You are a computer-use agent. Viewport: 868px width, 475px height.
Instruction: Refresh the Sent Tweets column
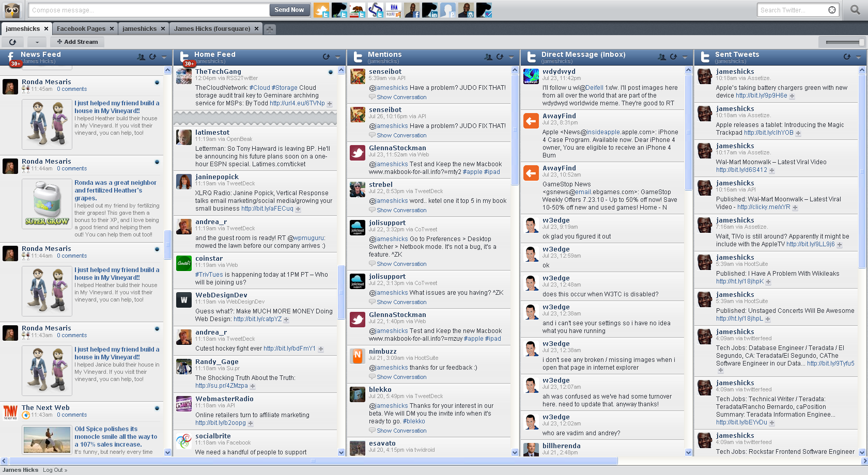click(847, 57)
